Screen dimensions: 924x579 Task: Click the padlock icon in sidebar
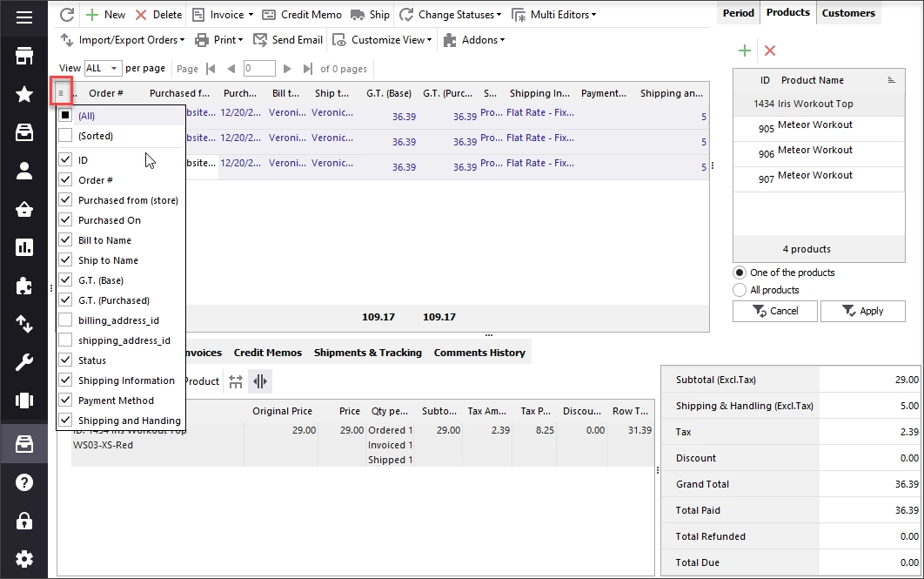(x=24, y=521)
